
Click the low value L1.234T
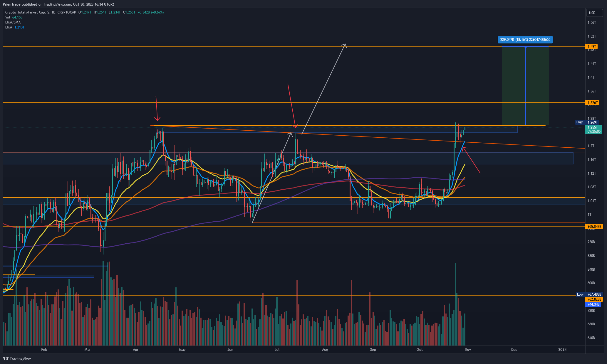[115, 12]
